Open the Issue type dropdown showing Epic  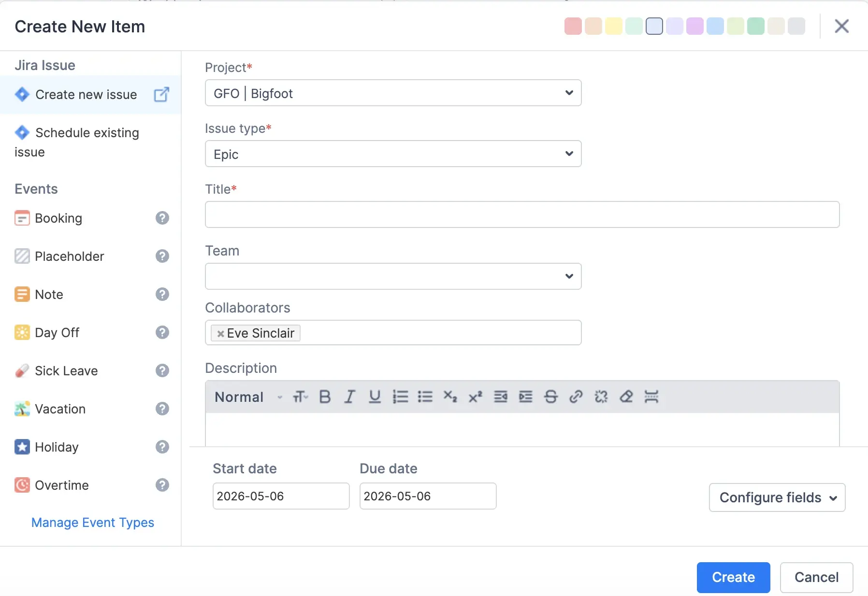pyautogui.click(x=393, y=154)
